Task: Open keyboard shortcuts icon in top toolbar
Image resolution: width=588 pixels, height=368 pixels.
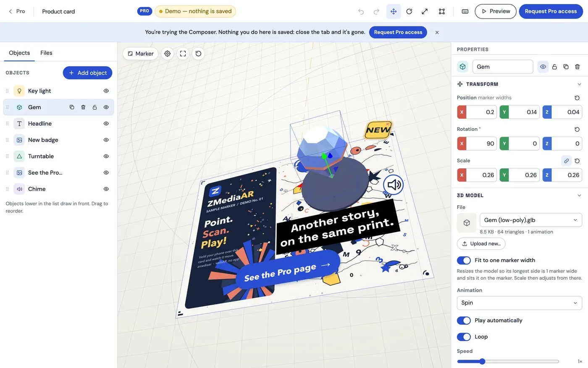Action: (465, 11)
